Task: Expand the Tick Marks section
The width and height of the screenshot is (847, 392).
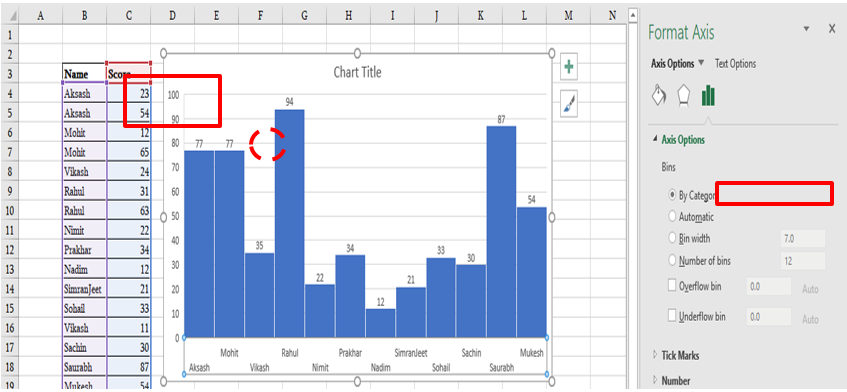Action: click(x=655, y=355)
